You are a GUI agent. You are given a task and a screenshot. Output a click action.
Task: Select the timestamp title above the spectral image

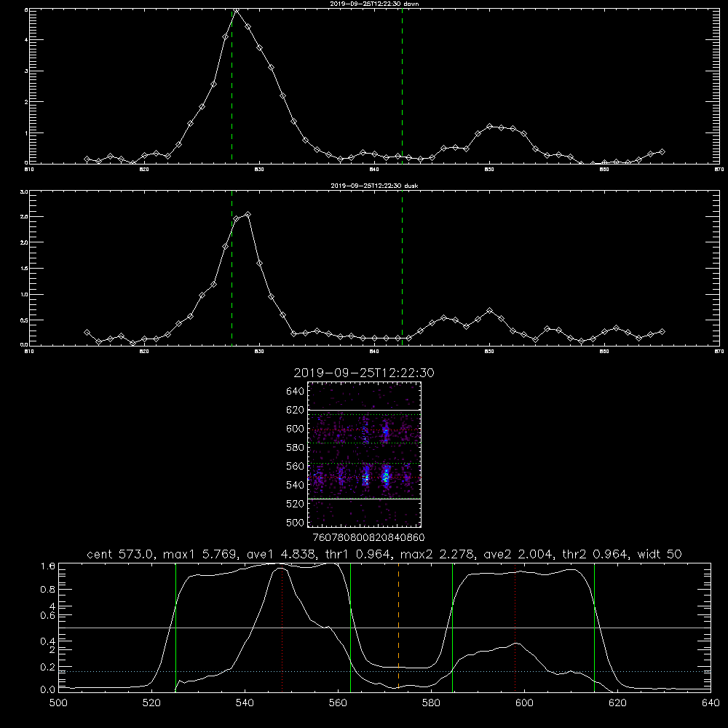[x=364, y=373]
